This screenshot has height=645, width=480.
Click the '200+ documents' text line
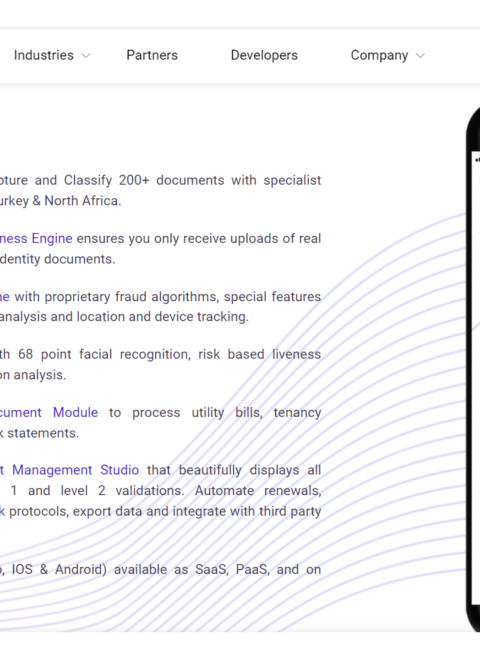click(x=160, y=180)
